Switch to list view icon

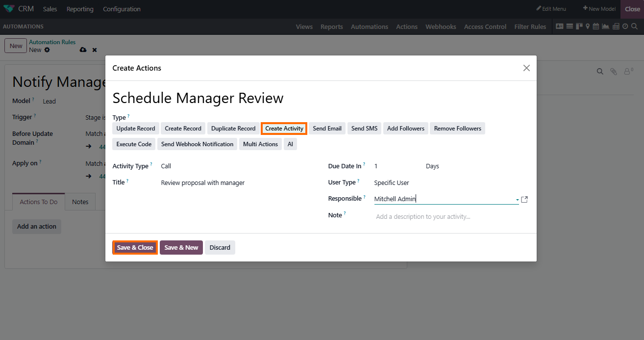(570, 26)
